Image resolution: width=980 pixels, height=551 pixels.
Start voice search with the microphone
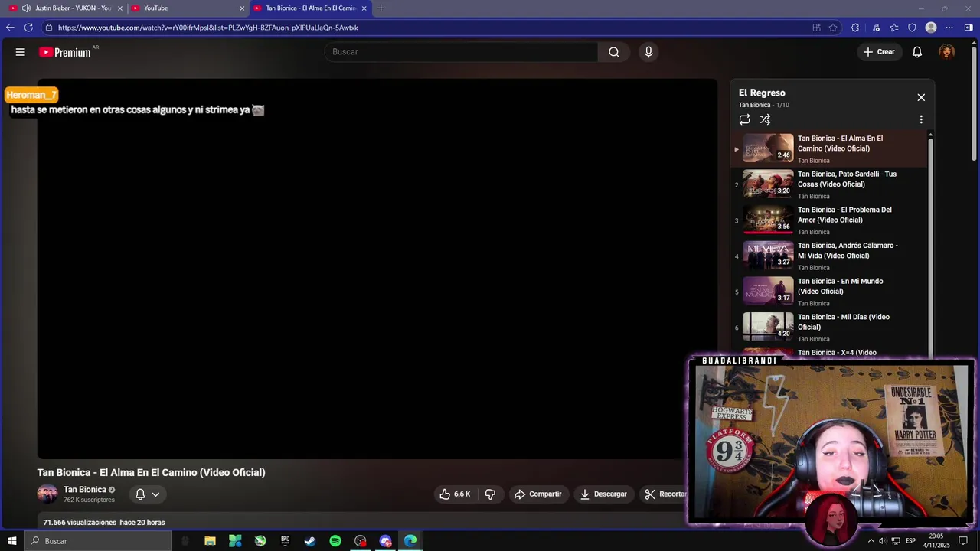[x=648, y=52]
